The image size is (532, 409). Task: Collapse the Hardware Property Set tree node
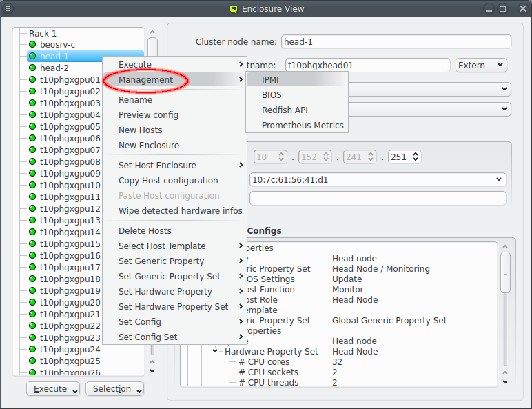(x=216, y=352)
